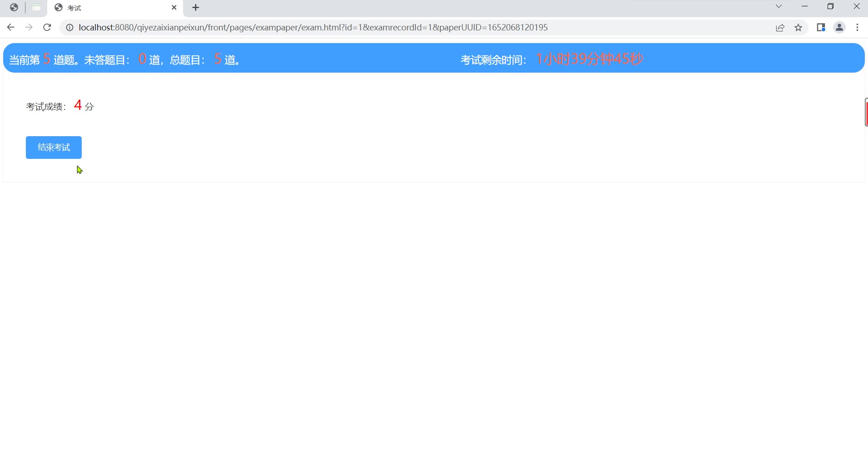Click the 结束考试 button
Image resolution: width=868 pixels, height=463 pixels.
pos(54,148)
